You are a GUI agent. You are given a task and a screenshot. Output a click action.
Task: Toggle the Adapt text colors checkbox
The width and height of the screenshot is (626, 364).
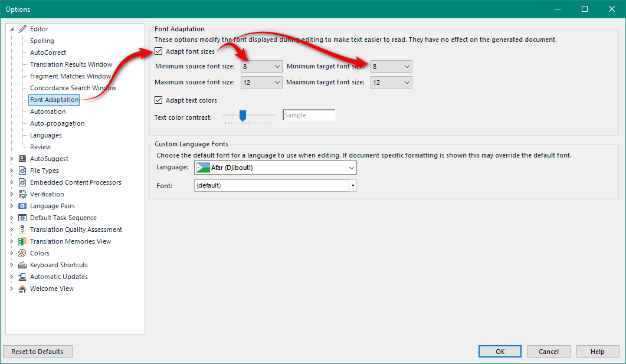tap(159, 100)
